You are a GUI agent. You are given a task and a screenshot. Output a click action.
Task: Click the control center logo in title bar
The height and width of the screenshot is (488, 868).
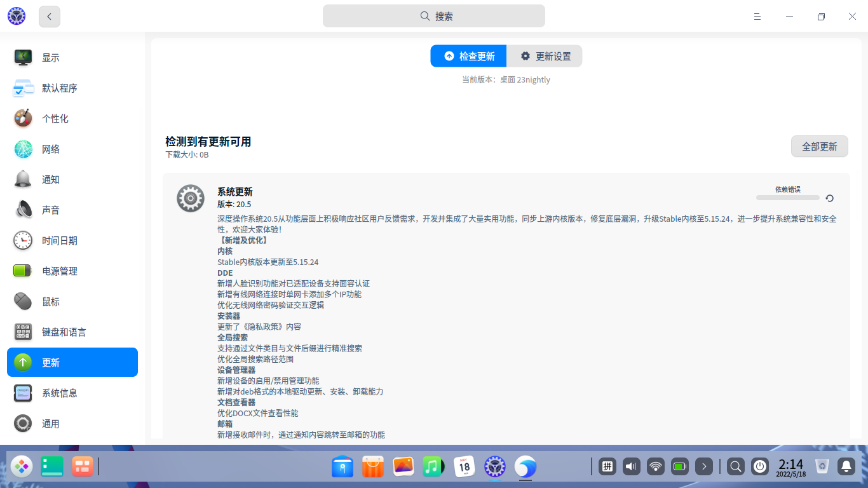pyautogui.click(x=17, y=17)
